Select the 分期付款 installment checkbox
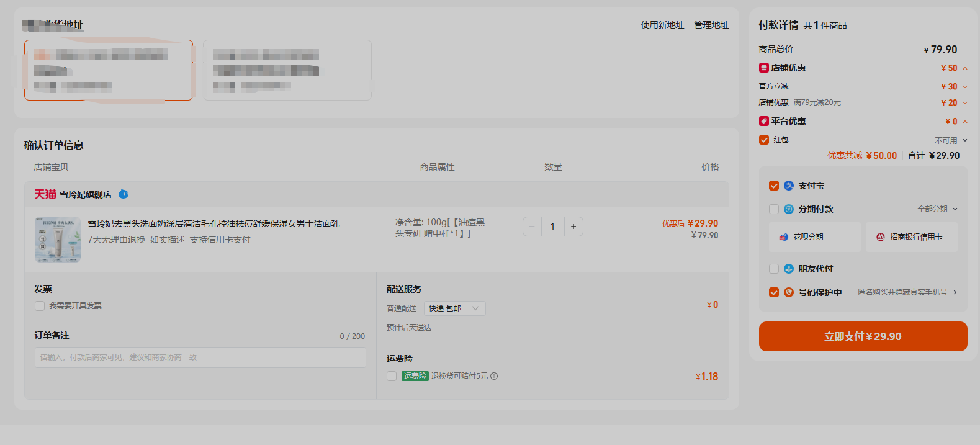Image resolution: width=980 pixels, height=445 pixels. pyautogui.click(x=774, y=209)
